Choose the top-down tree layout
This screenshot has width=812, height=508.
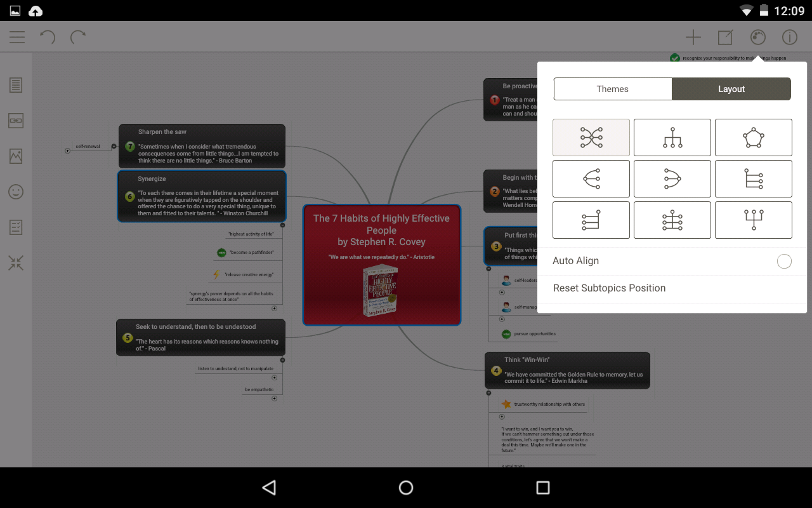672,137
